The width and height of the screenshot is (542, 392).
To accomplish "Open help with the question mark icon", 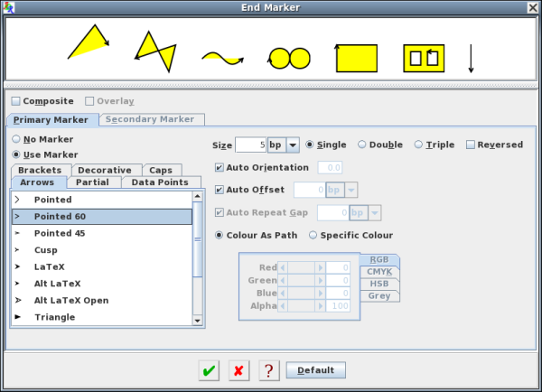I will point(267,370).
